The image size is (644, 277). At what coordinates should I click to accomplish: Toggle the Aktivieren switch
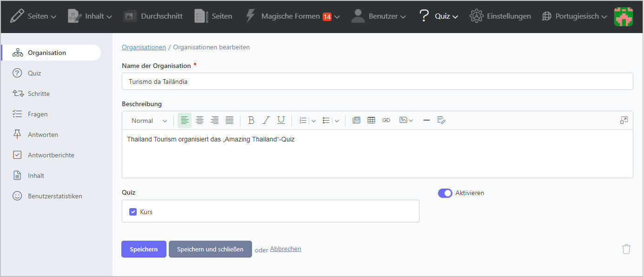click(x=445, y=193)
